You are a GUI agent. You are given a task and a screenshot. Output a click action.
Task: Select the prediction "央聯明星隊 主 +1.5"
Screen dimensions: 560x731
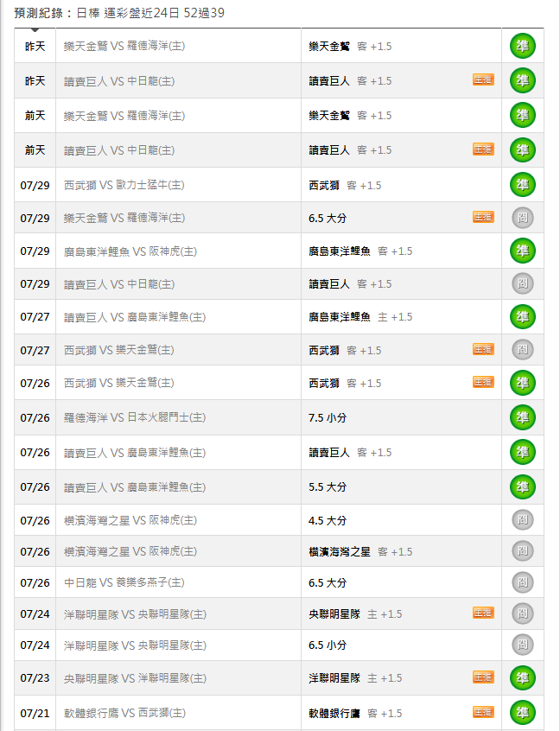(x=355, y=614)
